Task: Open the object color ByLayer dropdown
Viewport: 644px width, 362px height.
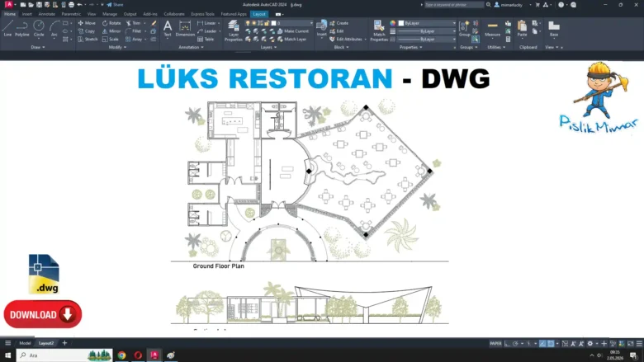Action: (427, 23)
